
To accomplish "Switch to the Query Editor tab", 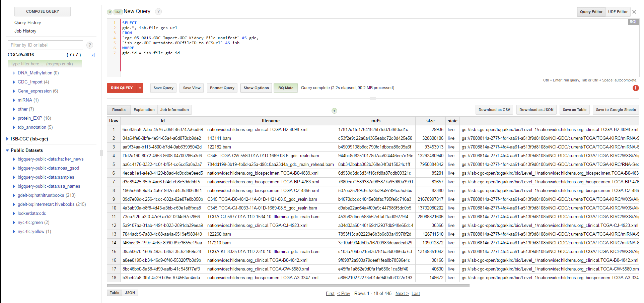I will point(591,12).
